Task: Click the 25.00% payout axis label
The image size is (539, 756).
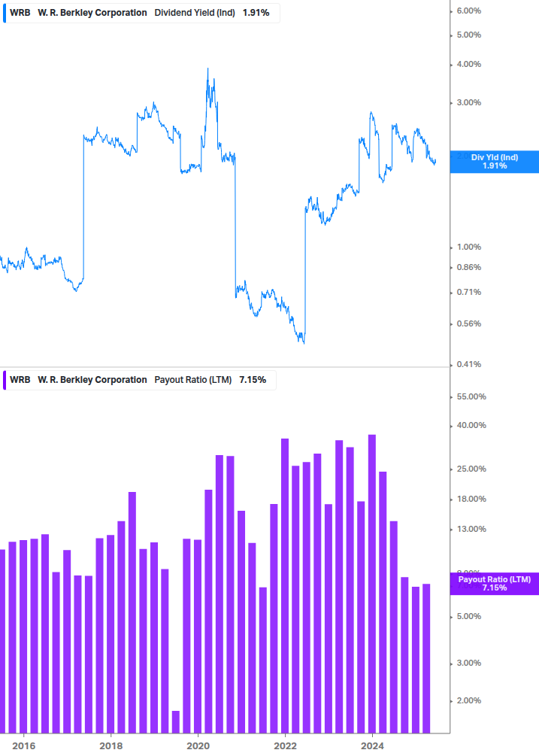Action: pyautogui.click(x=471, y=469)
